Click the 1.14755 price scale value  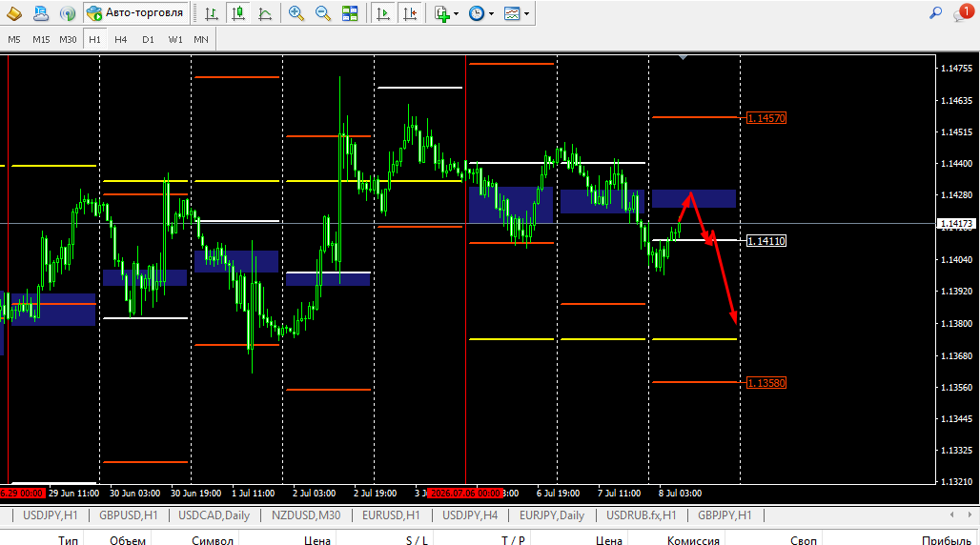click(x=956, y=69)
